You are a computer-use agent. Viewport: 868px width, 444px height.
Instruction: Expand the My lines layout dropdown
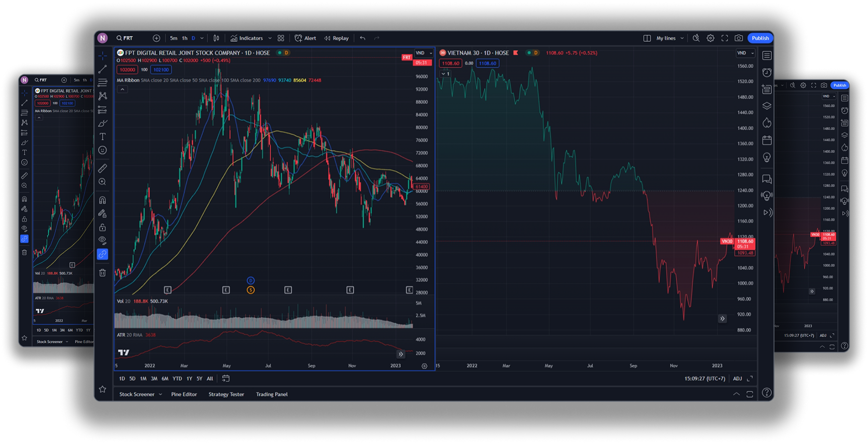click(x=682, y=38)
